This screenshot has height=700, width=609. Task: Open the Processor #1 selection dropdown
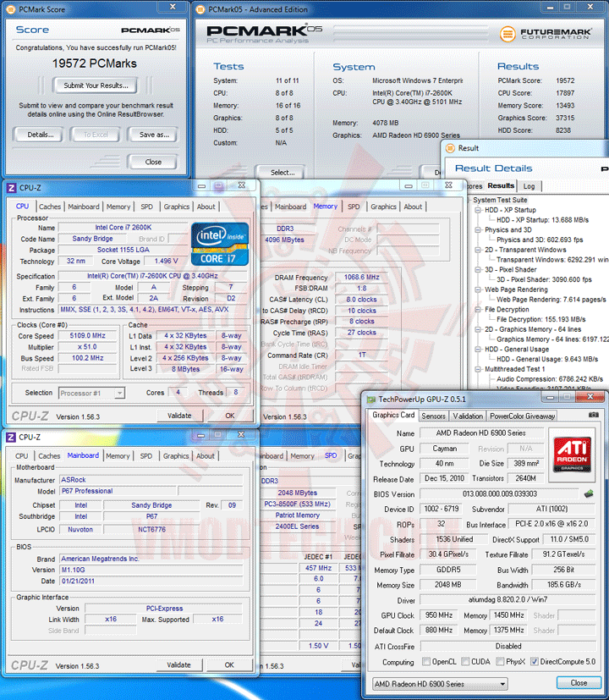pyautogui.click(x=119, y=393)
